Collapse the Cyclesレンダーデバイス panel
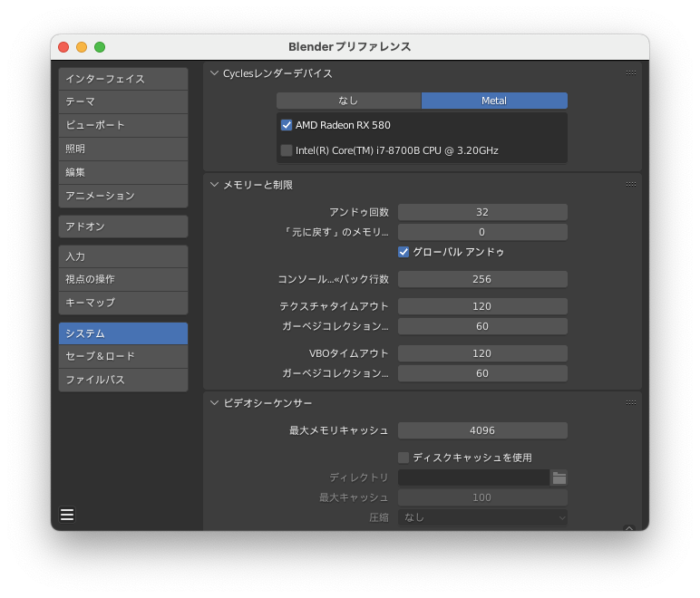 (214, 73)
